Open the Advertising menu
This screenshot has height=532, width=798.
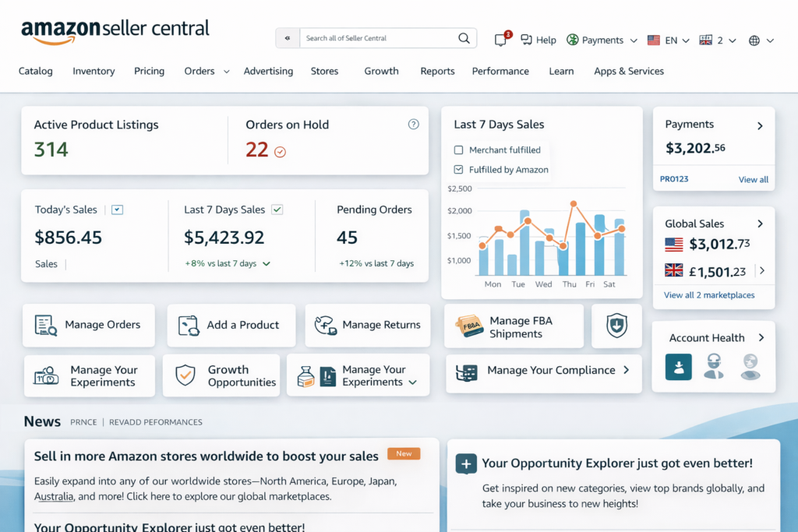(x=268, y=71)
